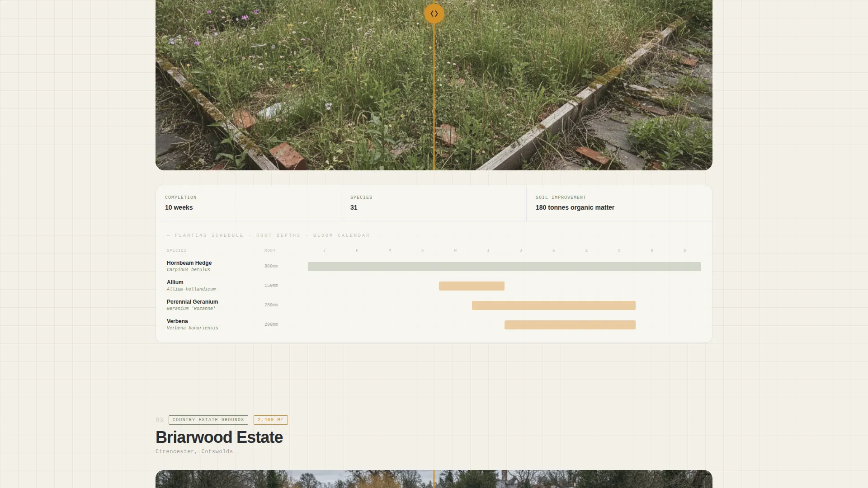Click the 800mm root depth value
868x488 pixels.
pos(271,266)
